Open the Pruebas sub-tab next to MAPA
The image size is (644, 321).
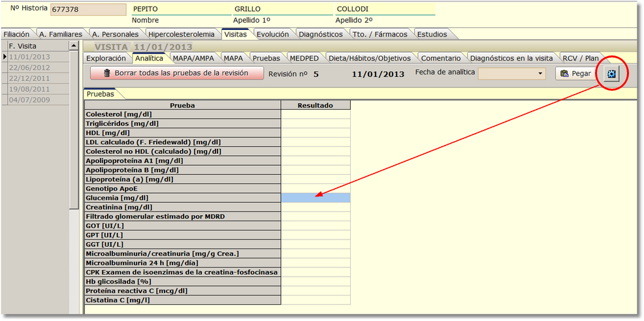tap(266, 58)
